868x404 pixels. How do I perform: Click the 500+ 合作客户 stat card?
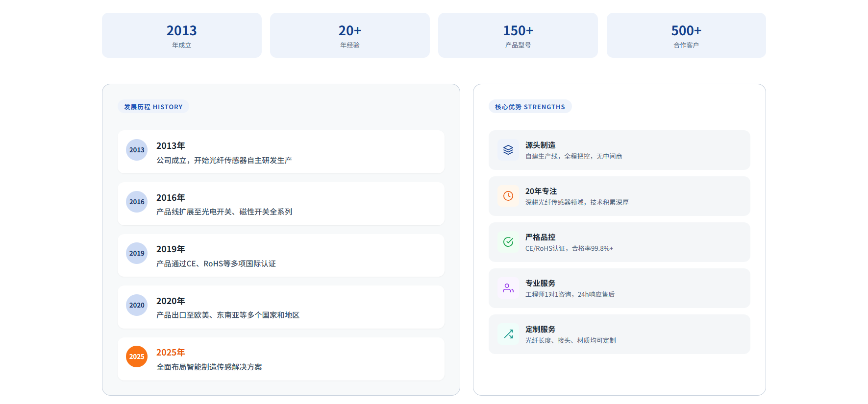click(686, 35)
